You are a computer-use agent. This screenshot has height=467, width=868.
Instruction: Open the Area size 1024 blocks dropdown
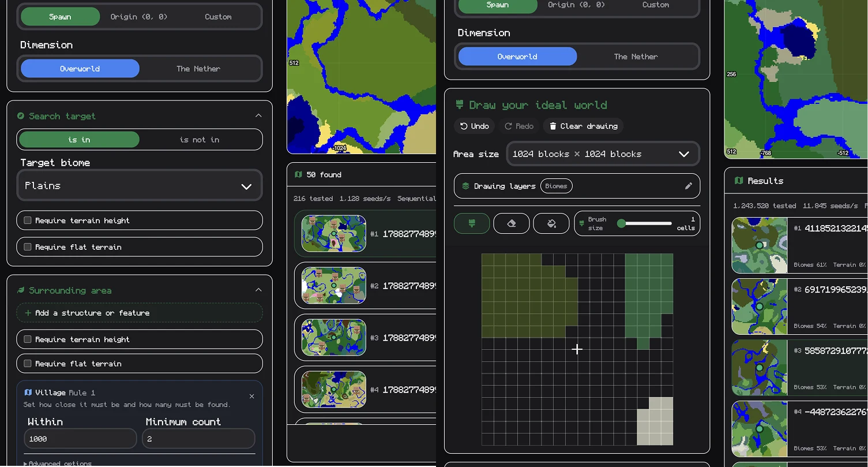pos(603,154)
